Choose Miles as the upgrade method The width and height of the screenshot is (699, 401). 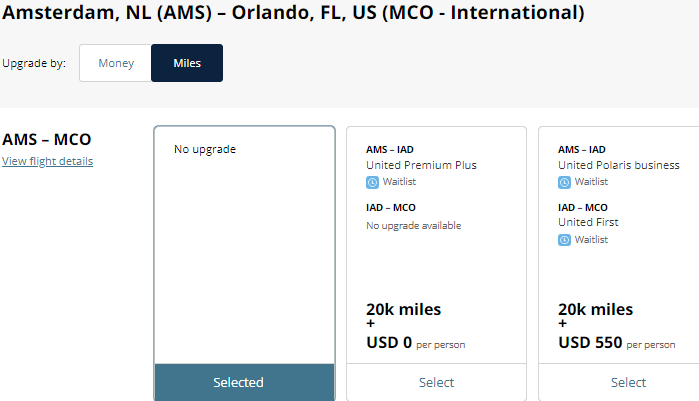point(187,63)
